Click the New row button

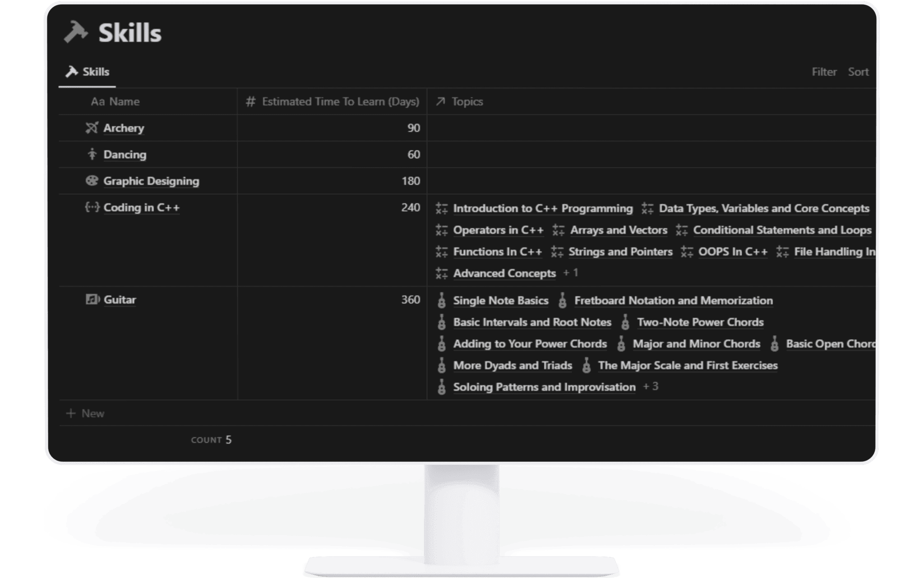(x=85, y=413)
